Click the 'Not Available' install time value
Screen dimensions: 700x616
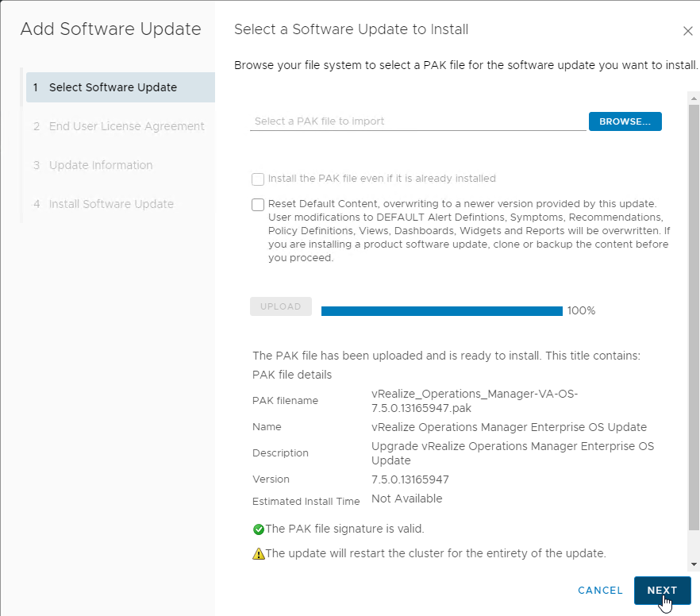pyautogui.click(x=406, y=499)
